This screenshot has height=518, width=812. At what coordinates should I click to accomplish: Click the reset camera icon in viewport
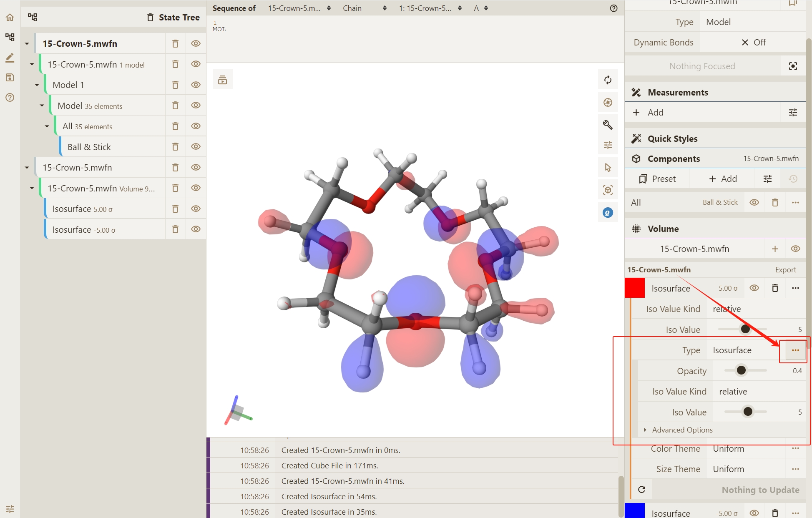coord(608,80)
